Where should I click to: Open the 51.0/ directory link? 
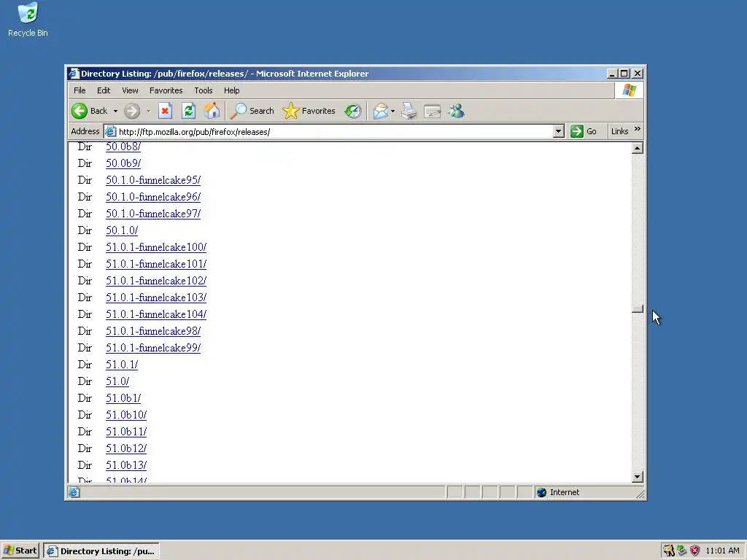[x=117, y=381]
